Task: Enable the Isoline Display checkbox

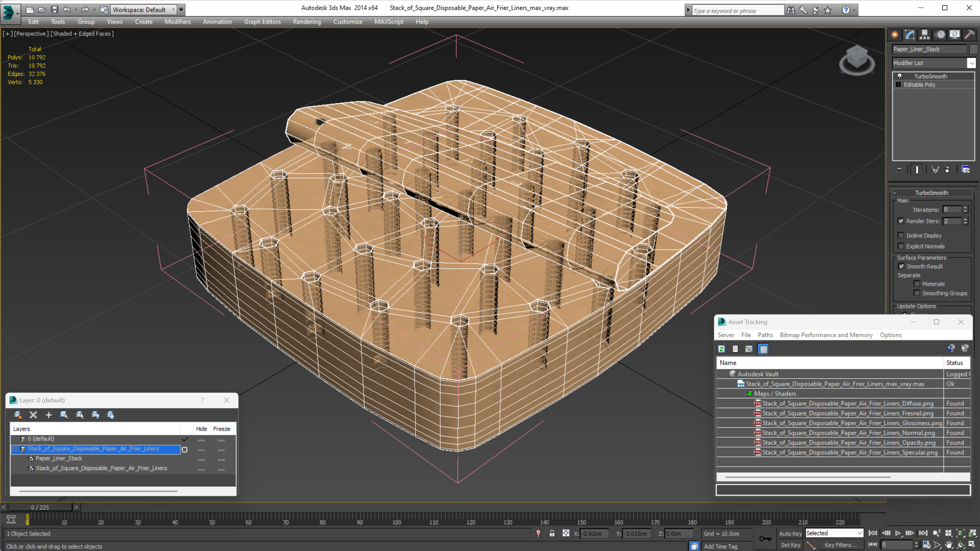Action: (901, 236)
